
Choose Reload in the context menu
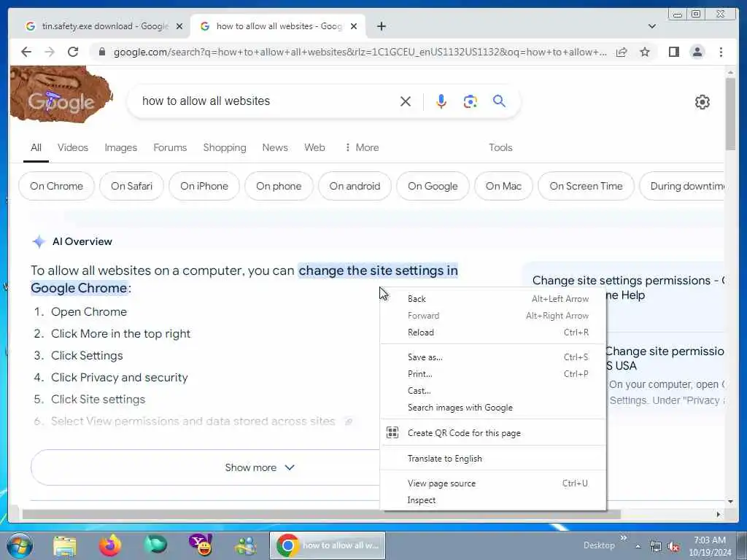click(493, 332)
